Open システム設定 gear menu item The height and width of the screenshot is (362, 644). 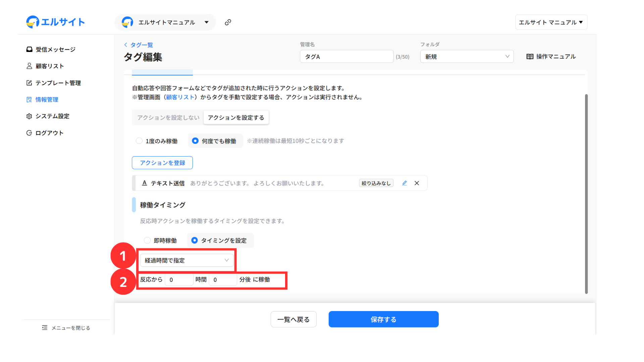52,116
